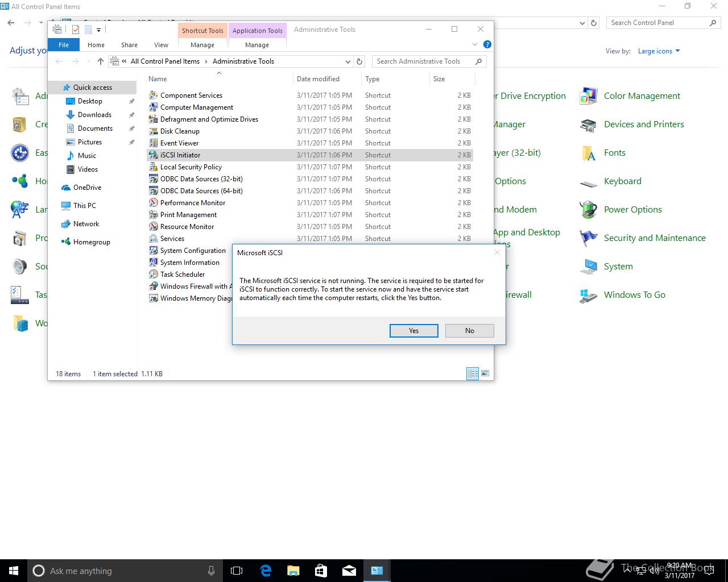The height and width of the screenshot is (582, 728).
Task: Open the Component Services shortcut icon
Action: tap(153, 95)
